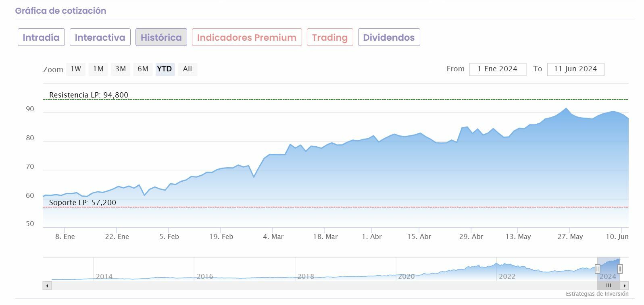This screenshot has width=644, height=305.
Task: Set zoom range to 1W
Action: [76, 69]
